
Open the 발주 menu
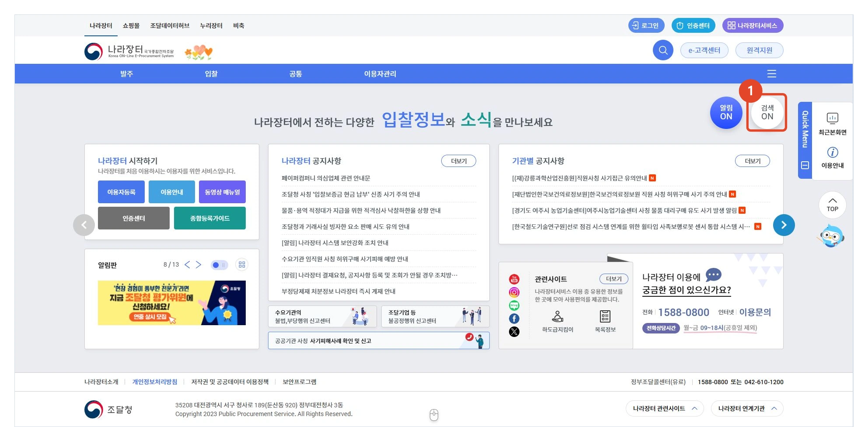coord(127,74)
